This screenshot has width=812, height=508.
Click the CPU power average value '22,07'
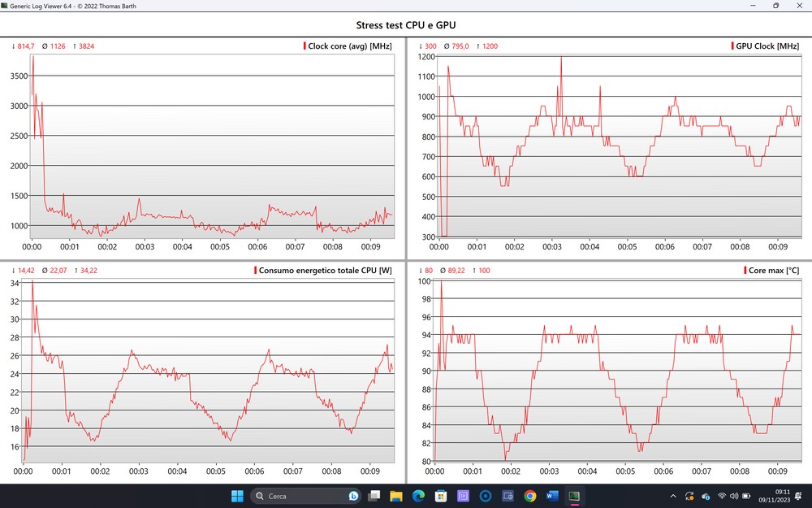point(58,271)
